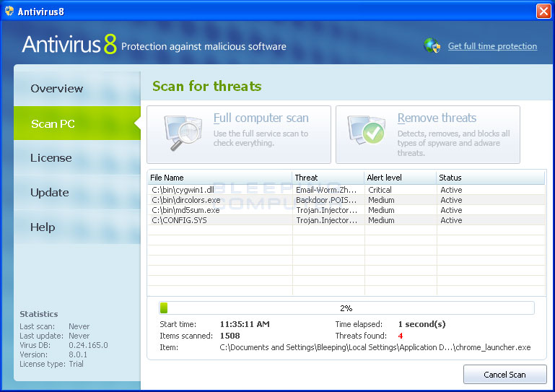Click the start time 11:35:11 AM
This screenshot has width=555, height=392.
pos(245,324)
